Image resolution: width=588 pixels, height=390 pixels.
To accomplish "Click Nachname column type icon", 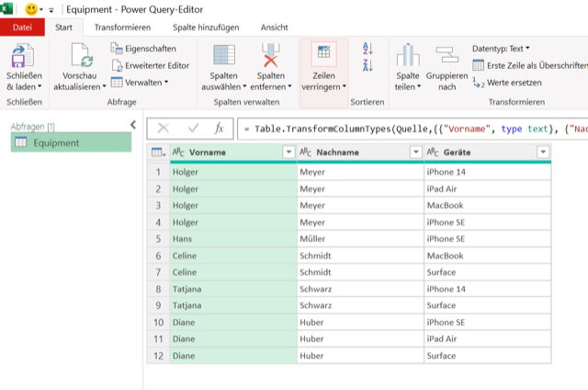I will tap(305, 152).
